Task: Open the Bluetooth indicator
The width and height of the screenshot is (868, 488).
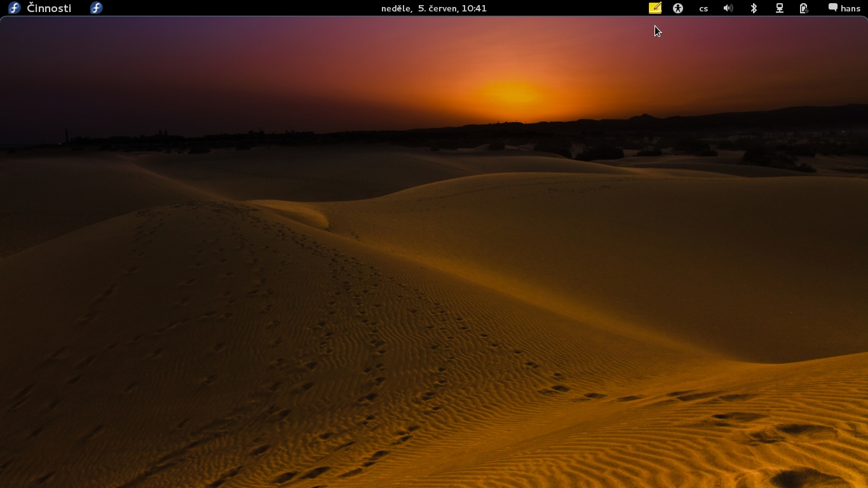Action: [x=754, y=8]
